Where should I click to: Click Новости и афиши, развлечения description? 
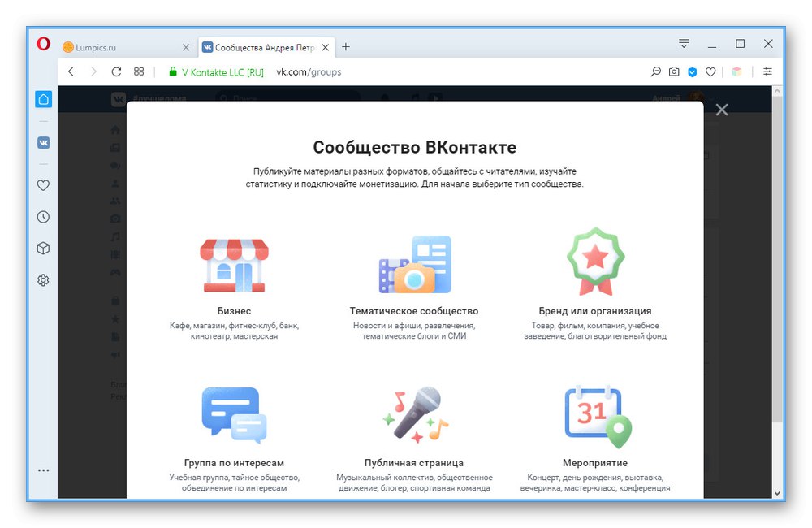[x=414, y=331]
